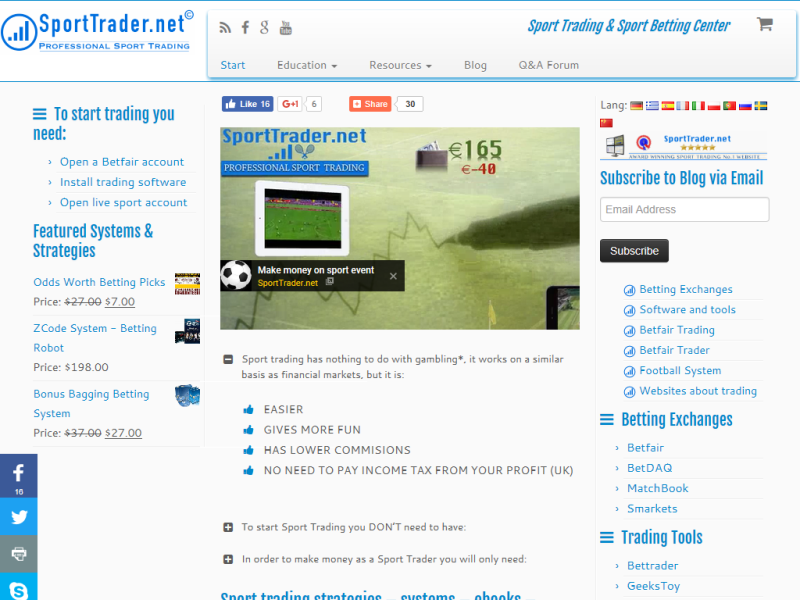Open the Betfair exchange link

point(645,447)
